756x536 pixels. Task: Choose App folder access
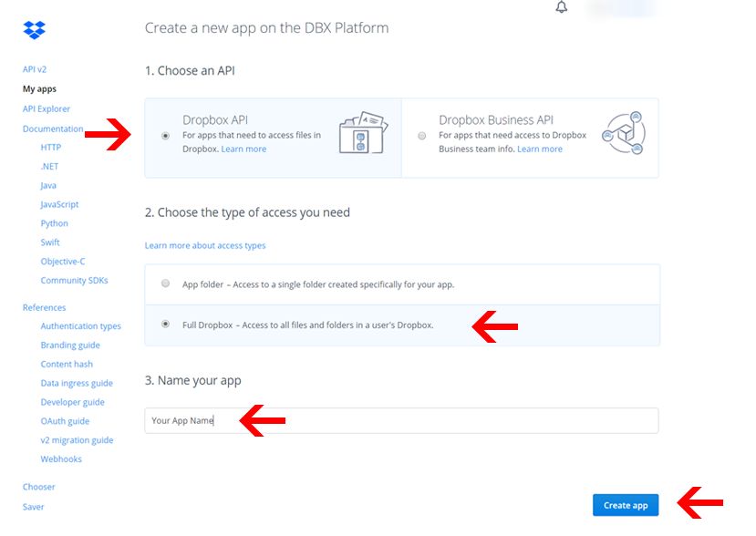[165, 283]
